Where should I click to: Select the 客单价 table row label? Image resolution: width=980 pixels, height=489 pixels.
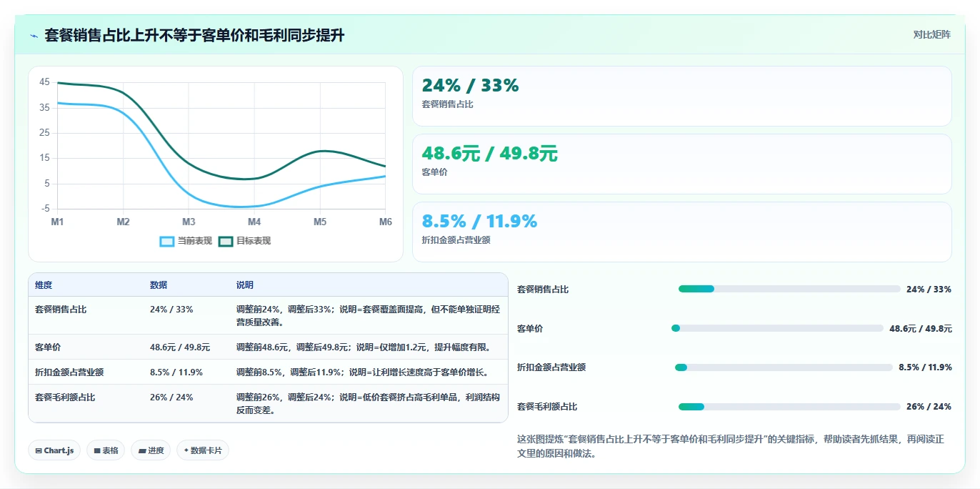(48, 347)
